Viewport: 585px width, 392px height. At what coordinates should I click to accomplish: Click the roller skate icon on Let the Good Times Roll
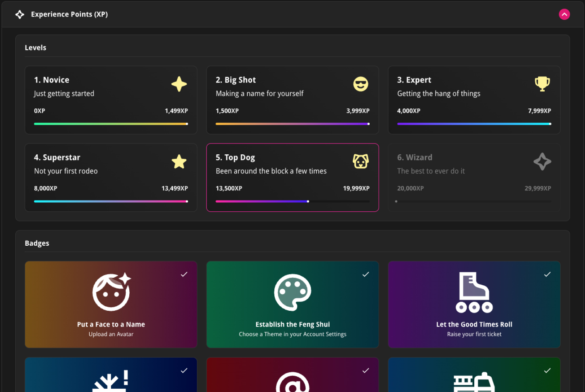pyautogui.click(x=474, y=292)
